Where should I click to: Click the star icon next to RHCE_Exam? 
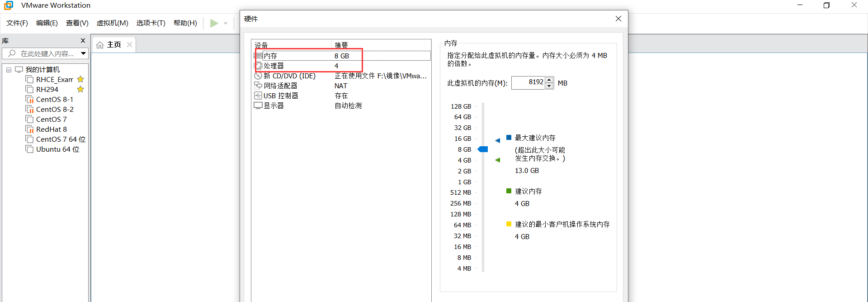(80, 79)
